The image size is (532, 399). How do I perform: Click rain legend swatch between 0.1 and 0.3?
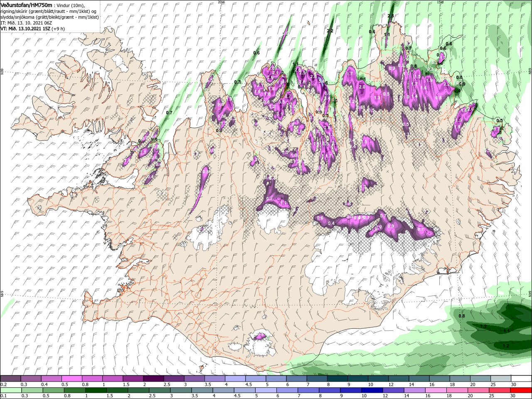(10, 390)
